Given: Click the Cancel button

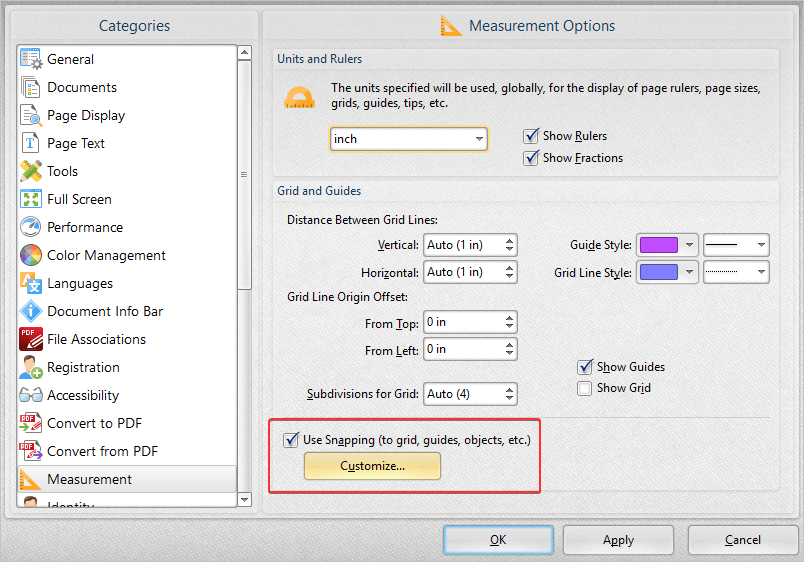Looking at the screenshot, I should point(742,539).
